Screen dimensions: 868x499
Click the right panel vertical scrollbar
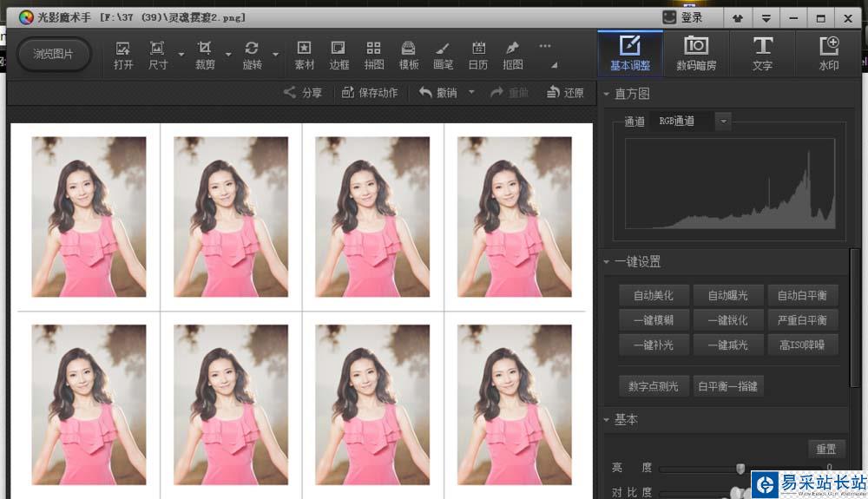click(x=855, y=318)
